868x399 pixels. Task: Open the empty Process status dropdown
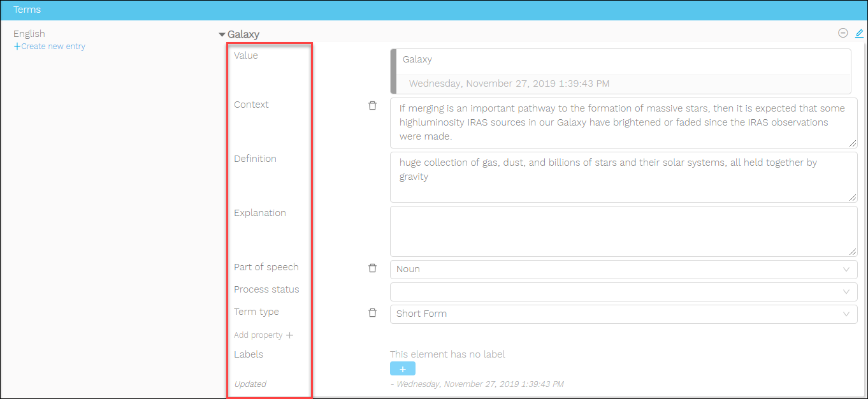coord(623,291)
